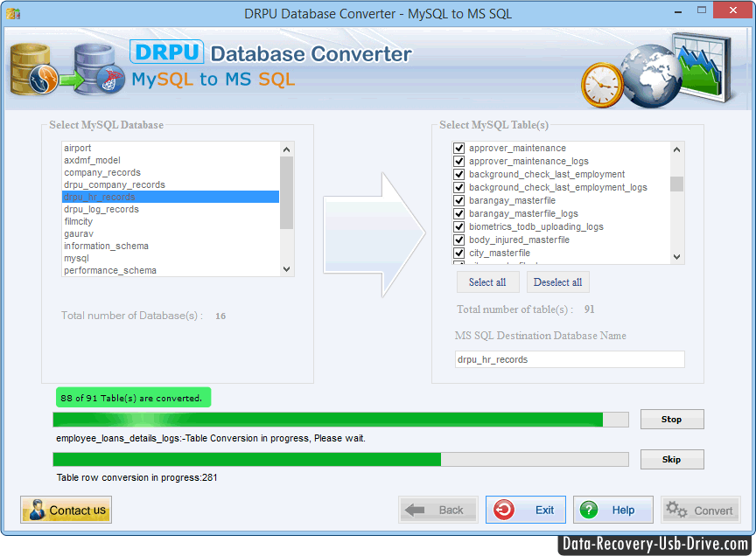756x556 pixels.
Task: Click the large transfer arrow graphic
Action: (374, 234)
